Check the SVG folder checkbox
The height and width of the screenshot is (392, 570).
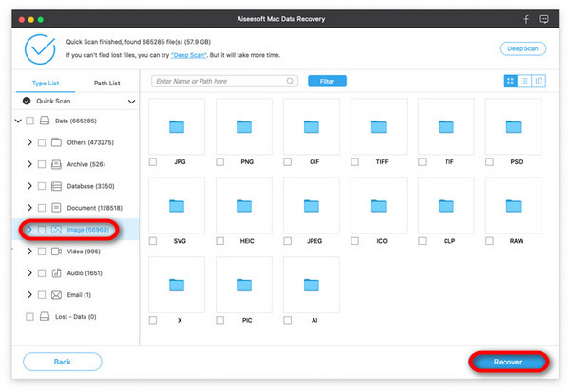pos(153,241)
